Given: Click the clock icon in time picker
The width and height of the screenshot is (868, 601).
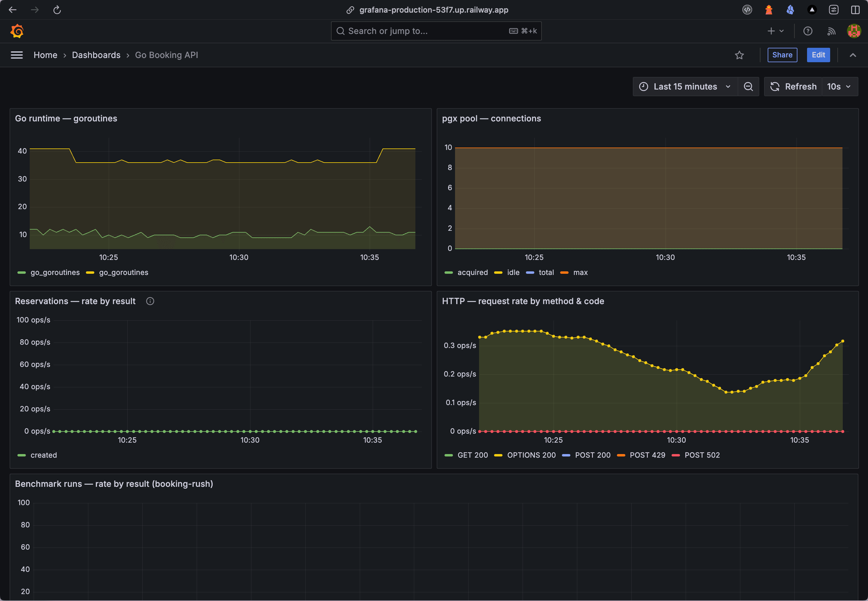Looking at the screenshot, I should [644, 86].
